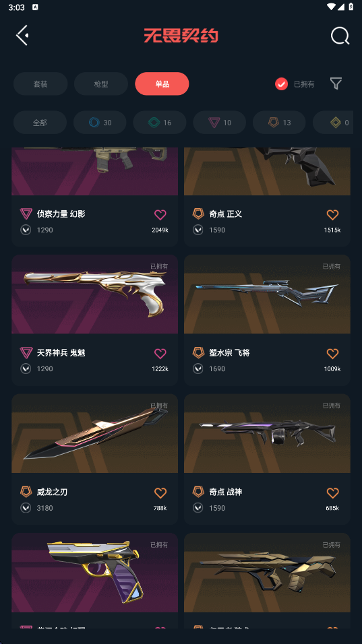Image resolution: width=362 pixels, height=644 pixels.
Task: Switch to the 枪型 tab
Action: coord(101,84)
